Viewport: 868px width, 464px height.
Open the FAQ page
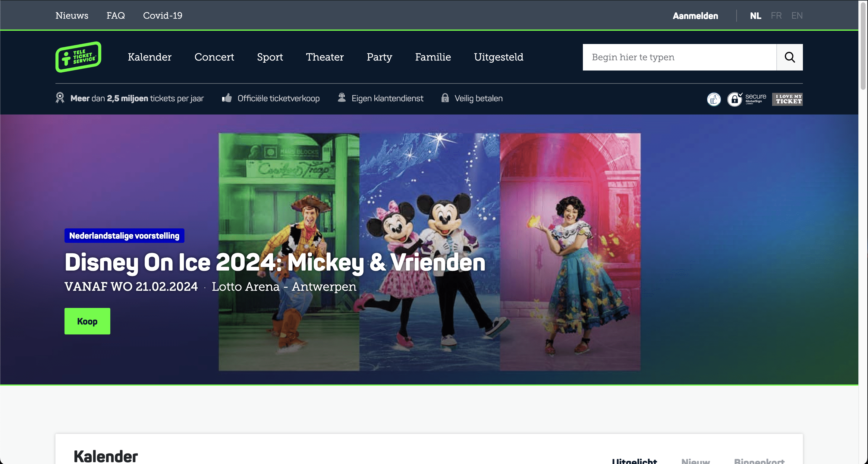point(115,15)
